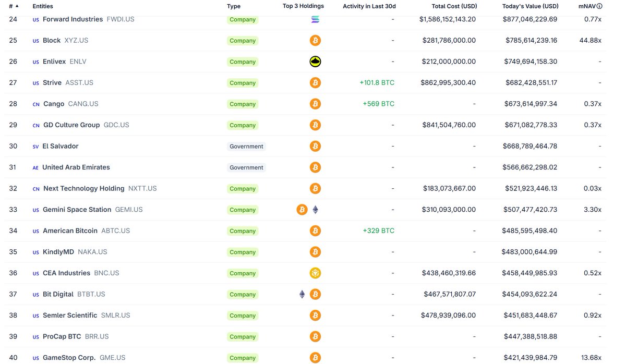
Task: Click the Bitcoin icon next to Block
Action: [315, 40]
